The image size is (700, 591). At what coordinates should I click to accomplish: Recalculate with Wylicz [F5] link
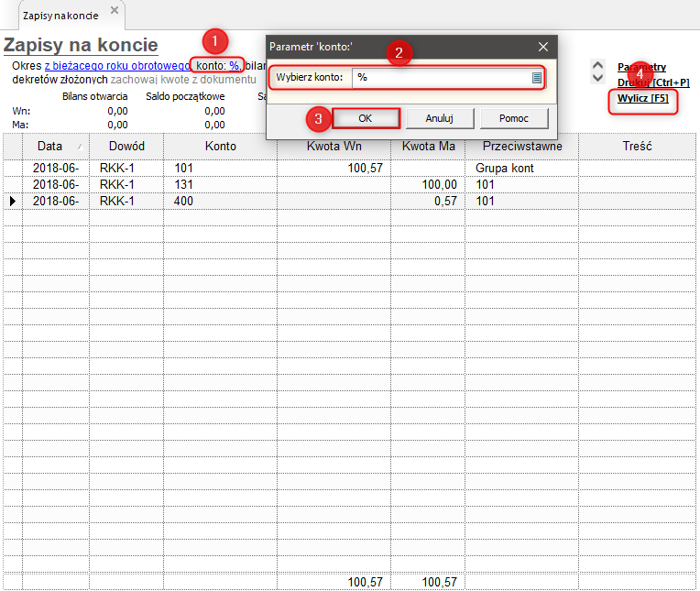(643, 98)
